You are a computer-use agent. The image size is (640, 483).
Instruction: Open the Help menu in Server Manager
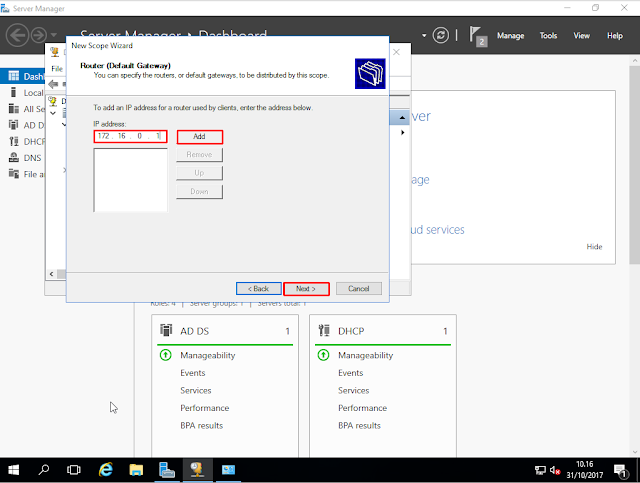tap(614, 36)
